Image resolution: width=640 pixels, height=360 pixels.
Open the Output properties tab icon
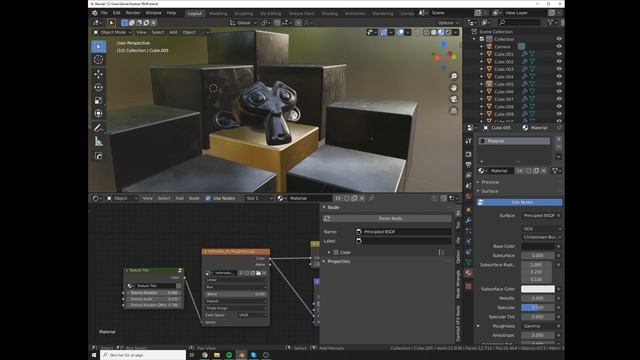tap(469, 164)
